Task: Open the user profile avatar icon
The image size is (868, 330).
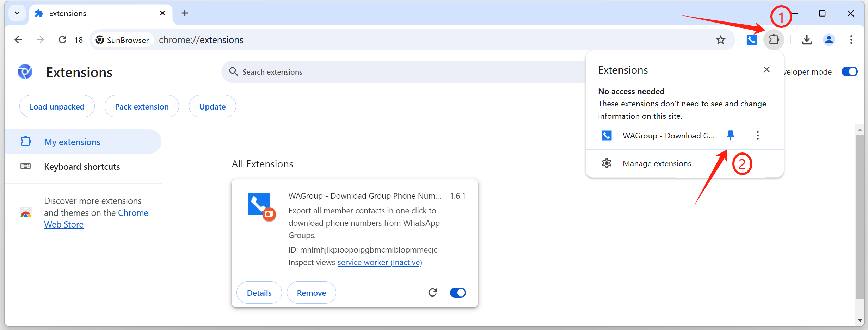Action: (x=829, y=40)
